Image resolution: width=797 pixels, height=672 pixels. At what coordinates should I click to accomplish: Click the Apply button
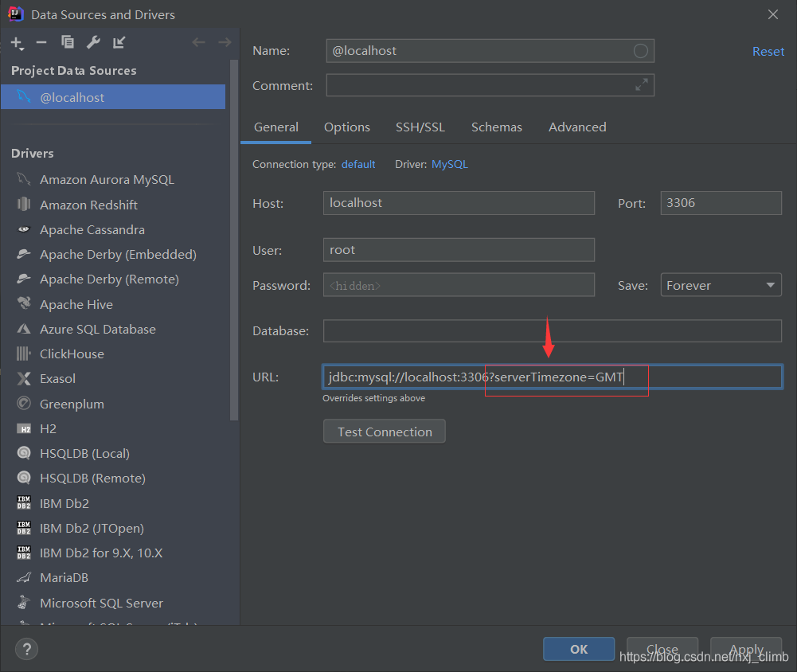pyautogui.click(x=746, y=649)
